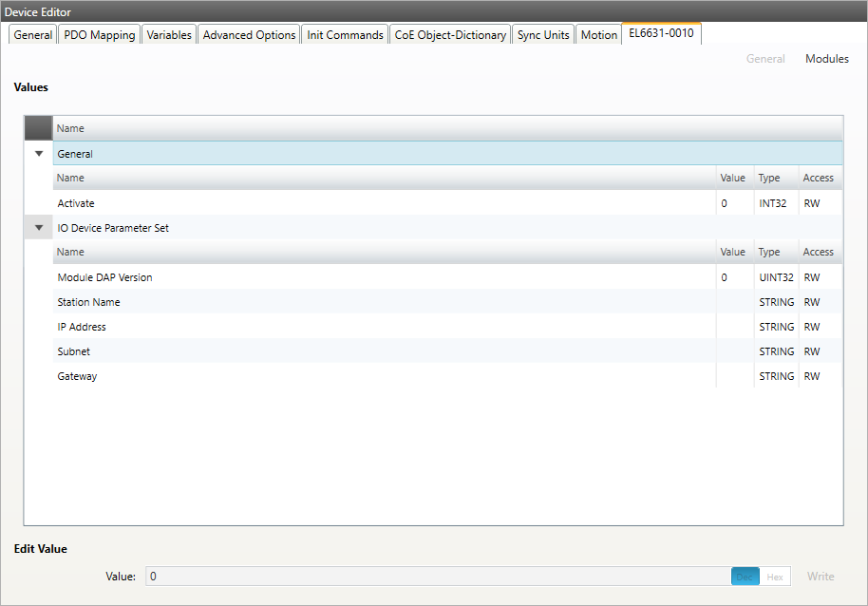Toggle Hex number format

click(775, 577)
